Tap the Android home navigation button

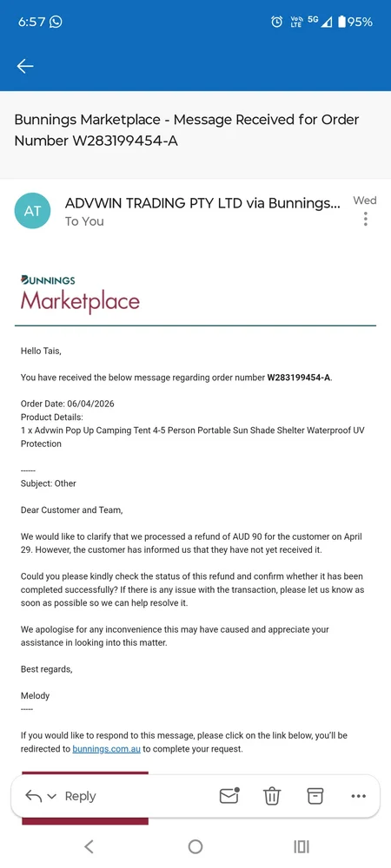[195, 845]
